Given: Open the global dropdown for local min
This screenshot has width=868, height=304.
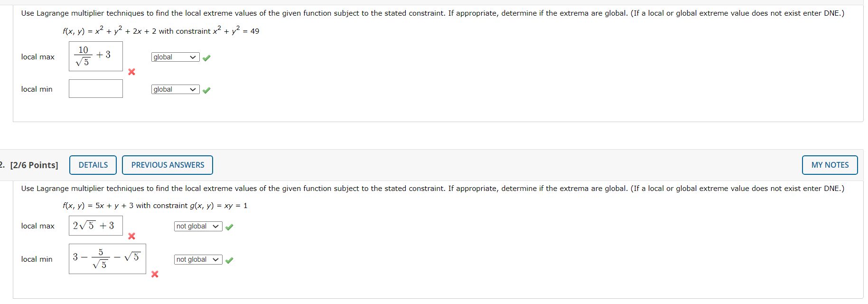Looking at the screenshot, I should pos(175,89).
